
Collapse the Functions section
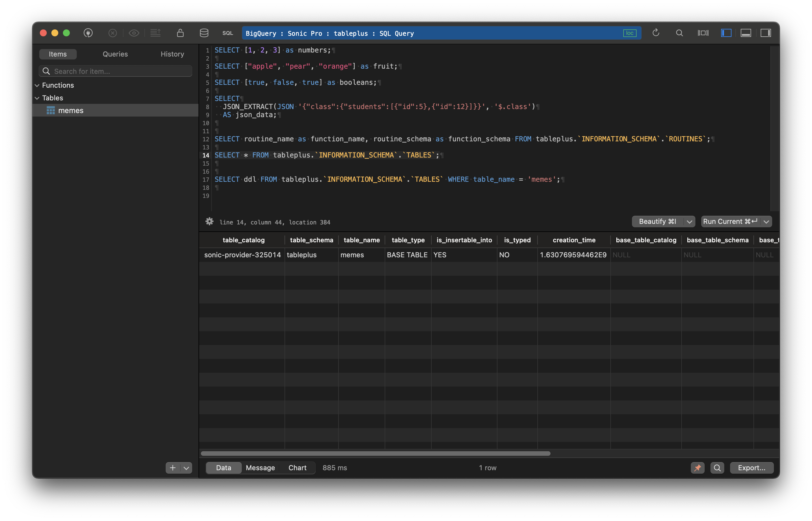tap(37, 85)
